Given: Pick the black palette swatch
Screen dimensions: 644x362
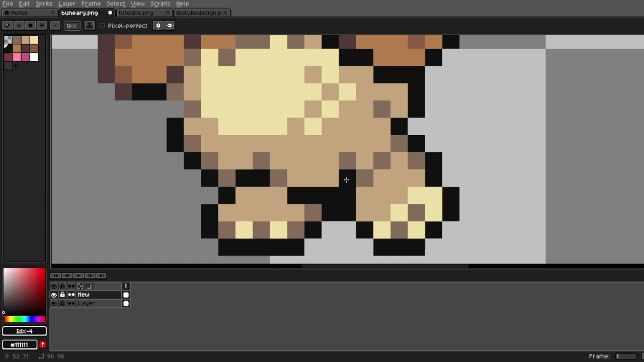Looking at the screenshot, I should coord(8,49).
